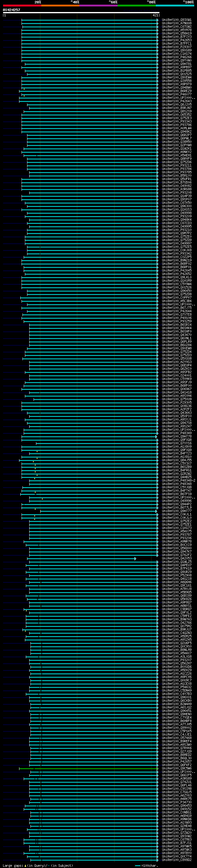Select label UniRef100_P48349

pyautogui.click(x=176, y=433)
